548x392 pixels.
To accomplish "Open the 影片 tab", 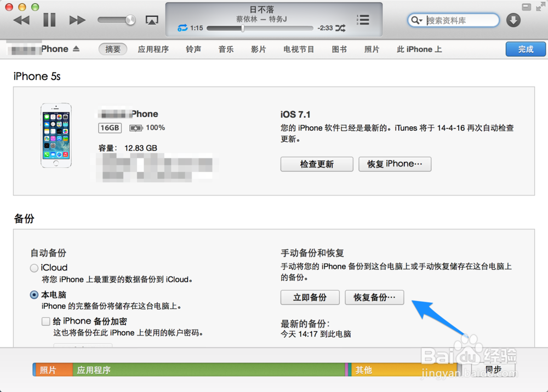I will (x=259, y=49).
